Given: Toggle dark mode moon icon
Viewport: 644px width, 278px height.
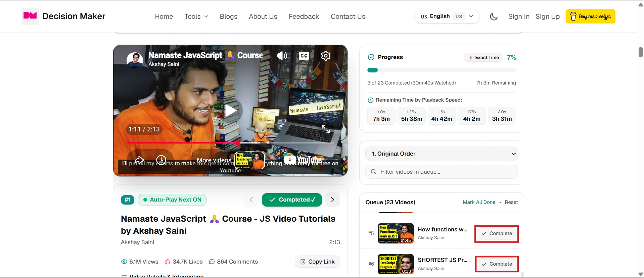Looking at the screenshot, I should pyautogui.click(x=494, y=16).
